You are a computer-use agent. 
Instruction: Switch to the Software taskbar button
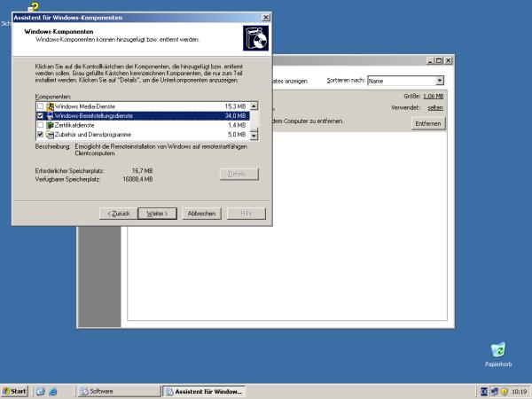click(119, 391)
